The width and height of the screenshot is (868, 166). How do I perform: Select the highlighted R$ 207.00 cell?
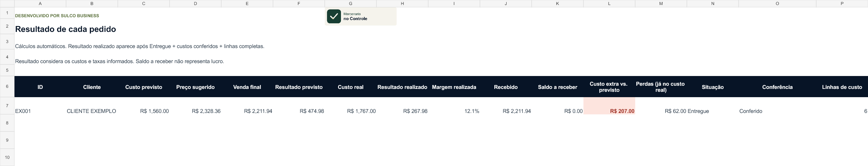click(609, 106)
